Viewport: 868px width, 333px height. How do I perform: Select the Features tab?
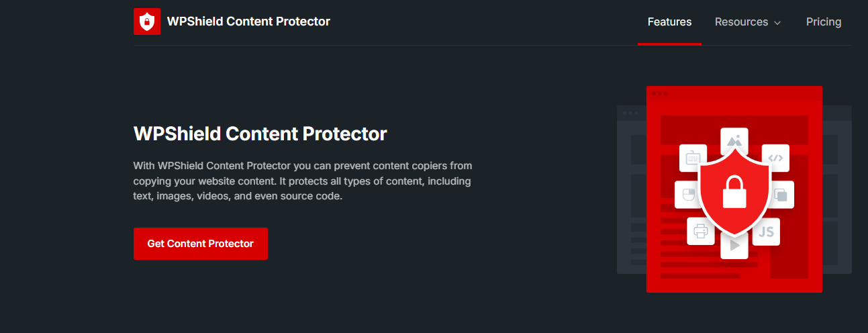pyautogui.click(x=669, y=22)
